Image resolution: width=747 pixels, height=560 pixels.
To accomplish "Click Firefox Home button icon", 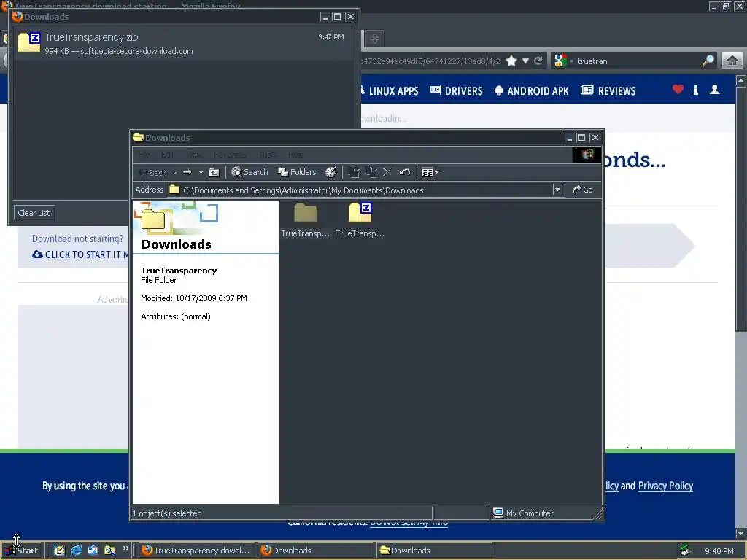I will [x=732, y=61].
